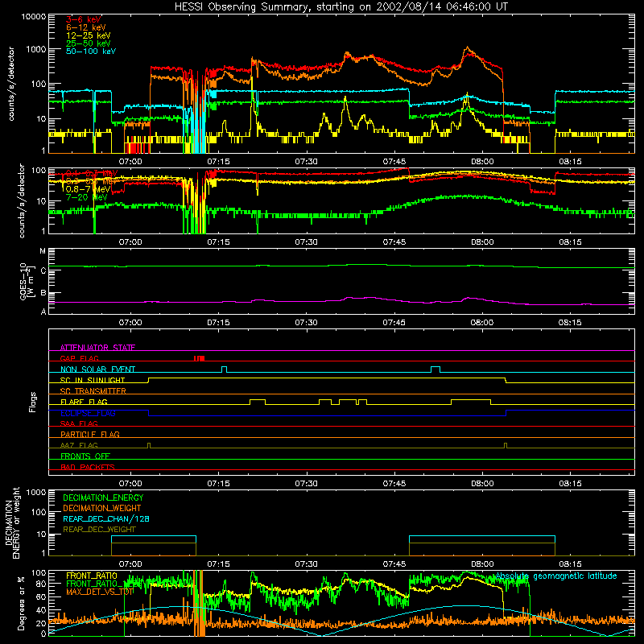The width and height of the screenshot is (644, 644).
Task: Click the NON_SOLAR_EVENT pulse near 07:52
Action: 436,369
